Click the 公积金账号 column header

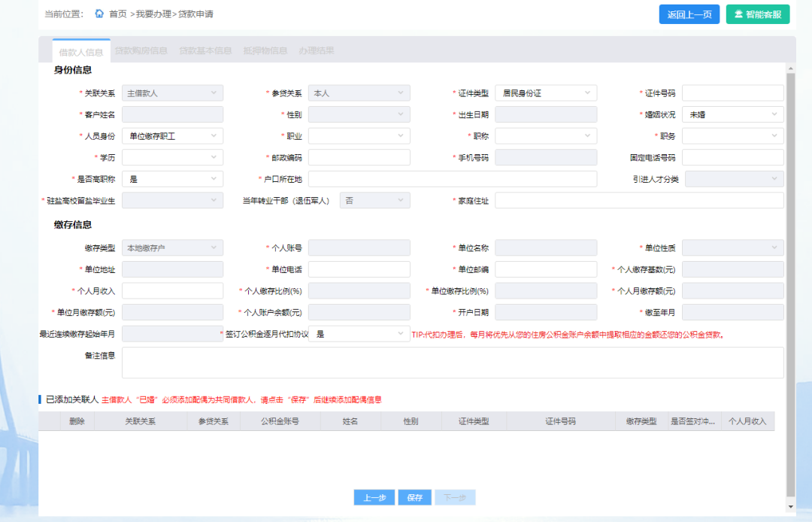[280, 421]
